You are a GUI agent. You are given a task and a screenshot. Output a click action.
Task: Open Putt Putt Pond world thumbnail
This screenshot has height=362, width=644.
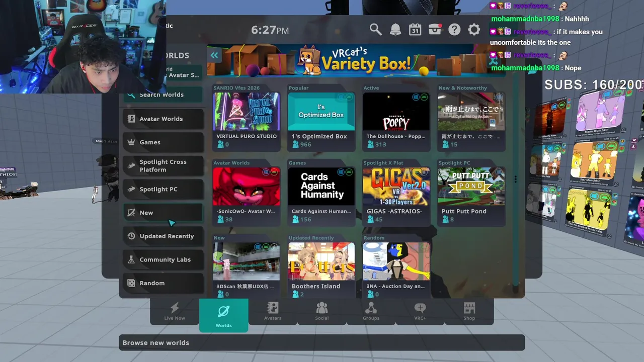pos(471,186)
